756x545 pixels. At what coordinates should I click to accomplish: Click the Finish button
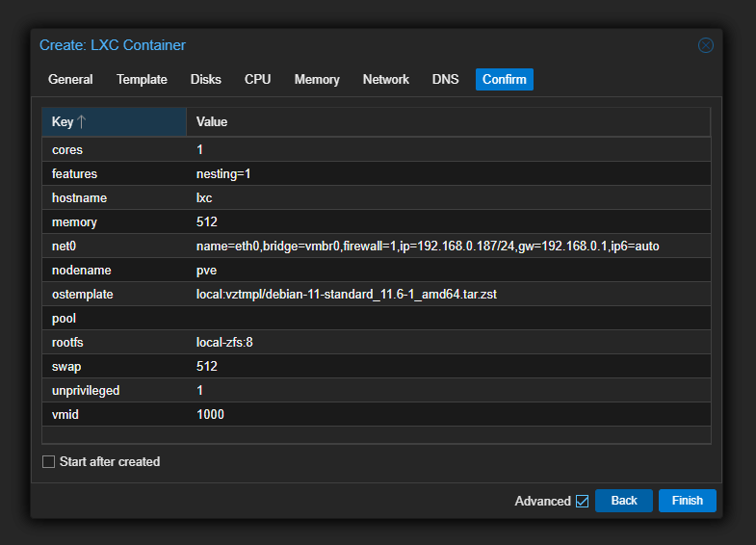click(x=687, y=501)
